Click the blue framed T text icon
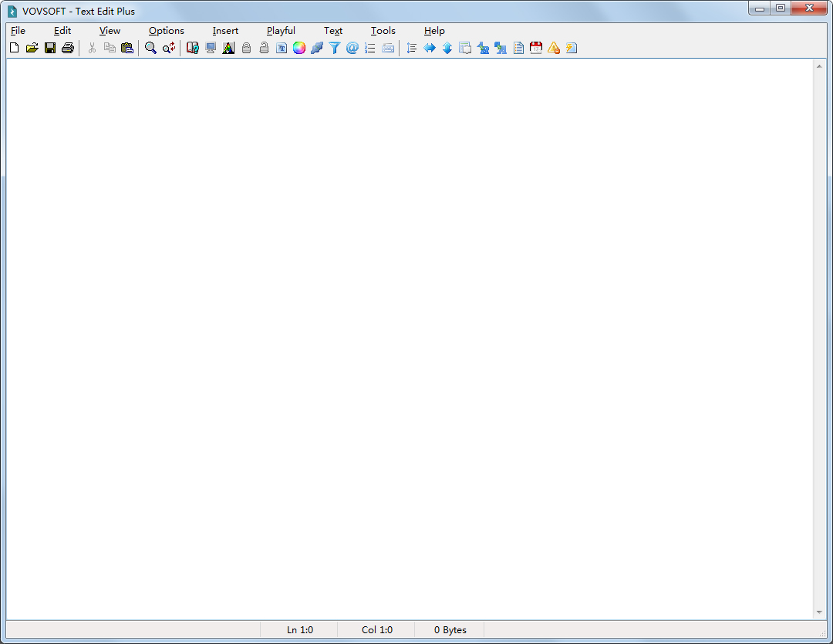This screenshot has width=833, height=644. click(x=282, y=48)
